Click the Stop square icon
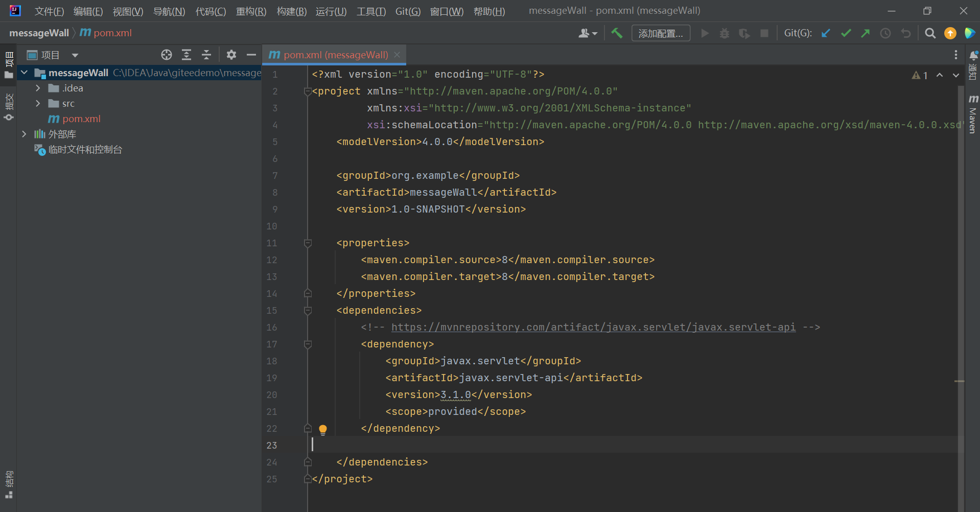Image resolution: width=980 pixels, height=512 pixels. [764, 33]
